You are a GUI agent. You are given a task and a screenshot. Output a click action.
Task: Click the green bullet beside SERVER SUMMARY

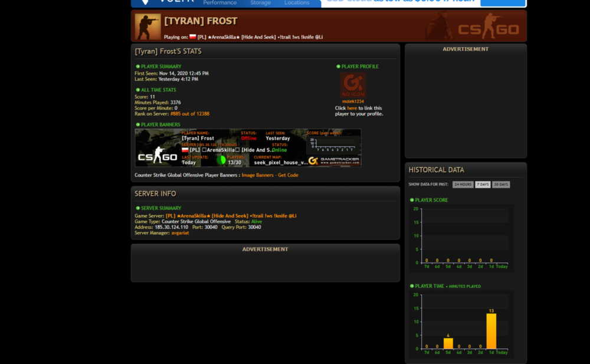pos(137,208)
